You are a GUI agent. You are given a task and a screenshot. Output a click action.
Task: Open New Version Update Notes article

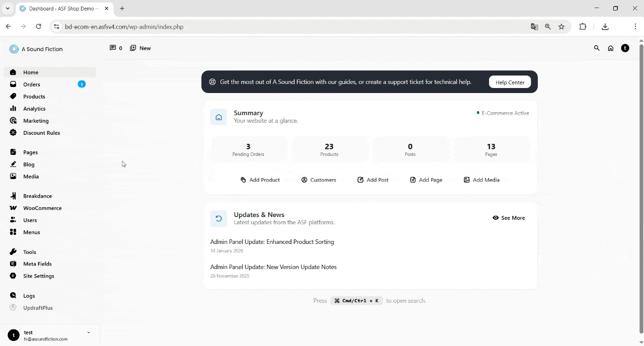pos(273,267)
